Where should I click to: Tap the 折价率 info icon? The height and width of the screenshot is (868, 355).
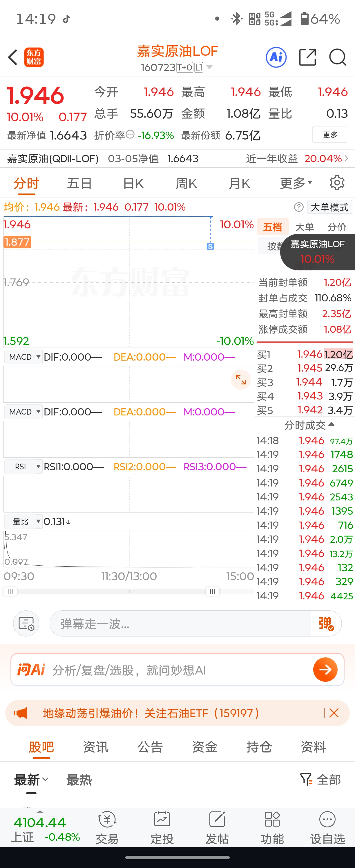[130, 134]
